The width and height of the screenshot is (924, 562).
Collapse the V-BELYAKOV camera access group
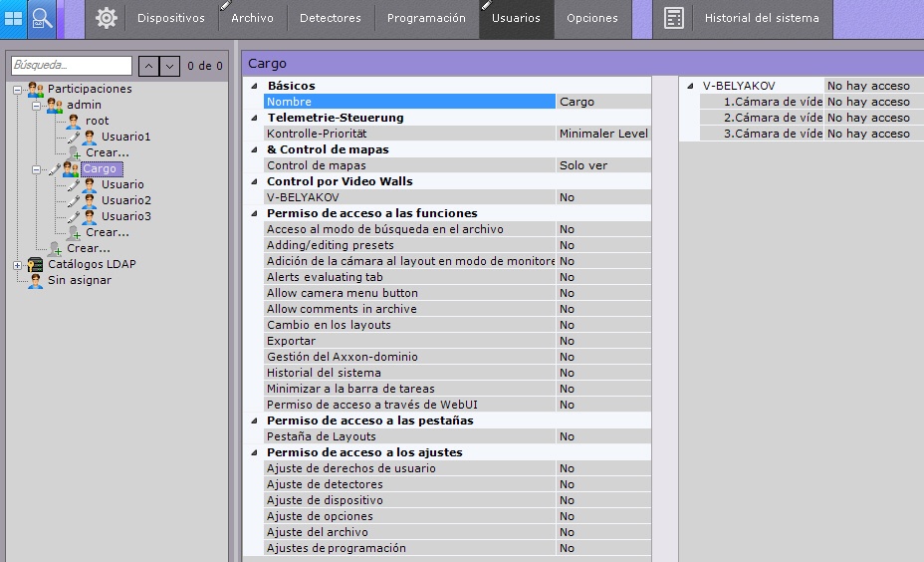click(x=691, y=86)
